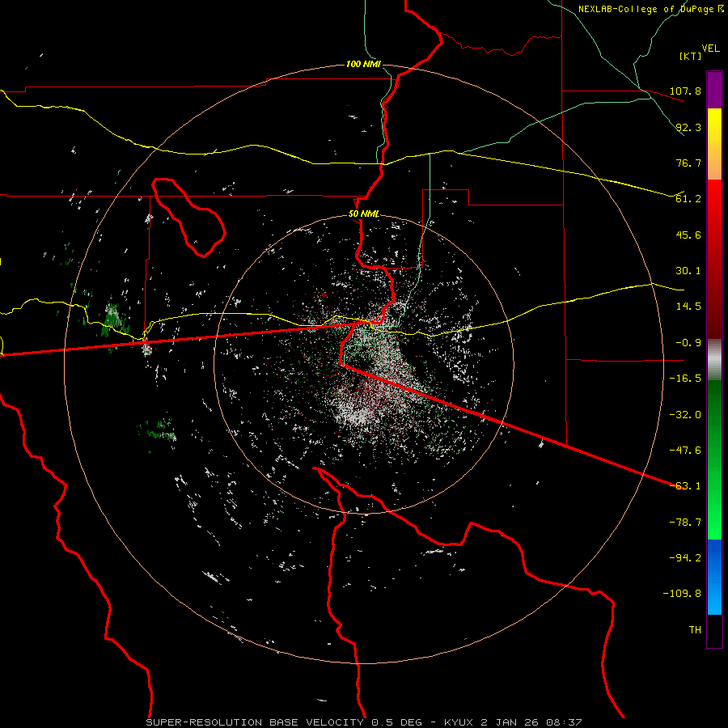Viewport: 728px width, 728px height.
Task: Click the TH legend label
Action: [x=695, y=630]
